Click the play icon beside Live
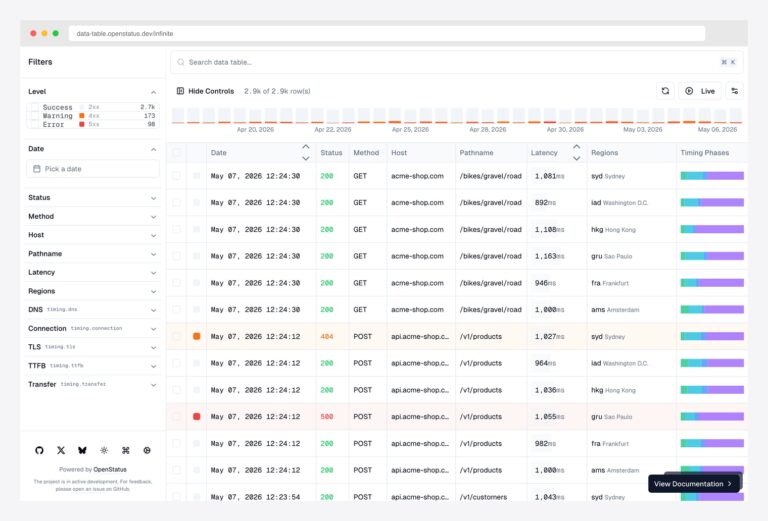This screenshot has height=521, width=768. click(x=689, y=91)
